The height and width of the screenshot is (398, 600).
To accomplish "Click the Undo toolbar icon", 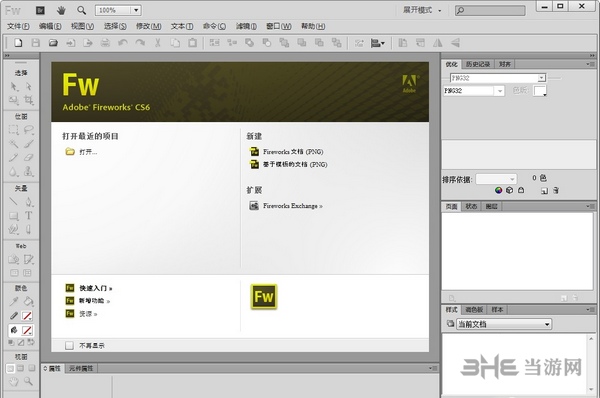I will (x=123, y=43).
